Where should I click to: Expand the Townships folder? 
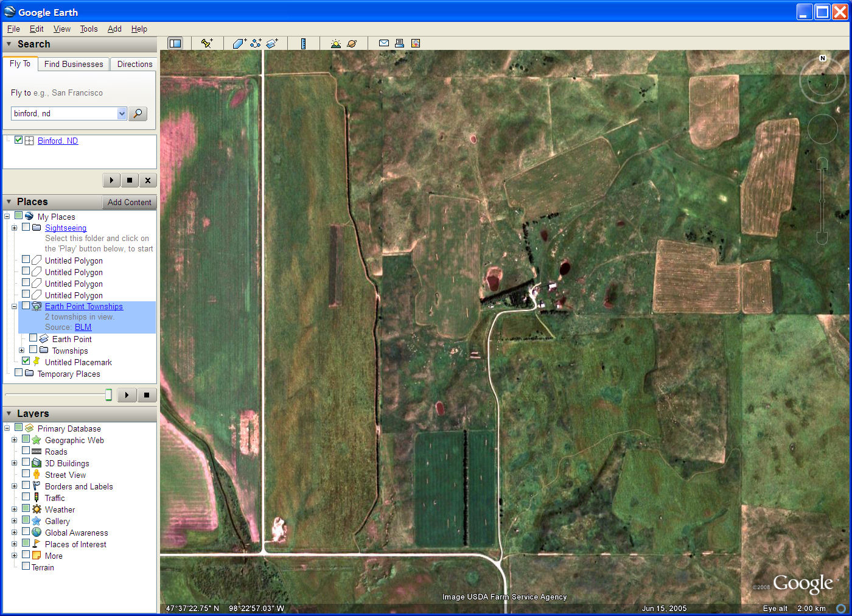point(21,350)
